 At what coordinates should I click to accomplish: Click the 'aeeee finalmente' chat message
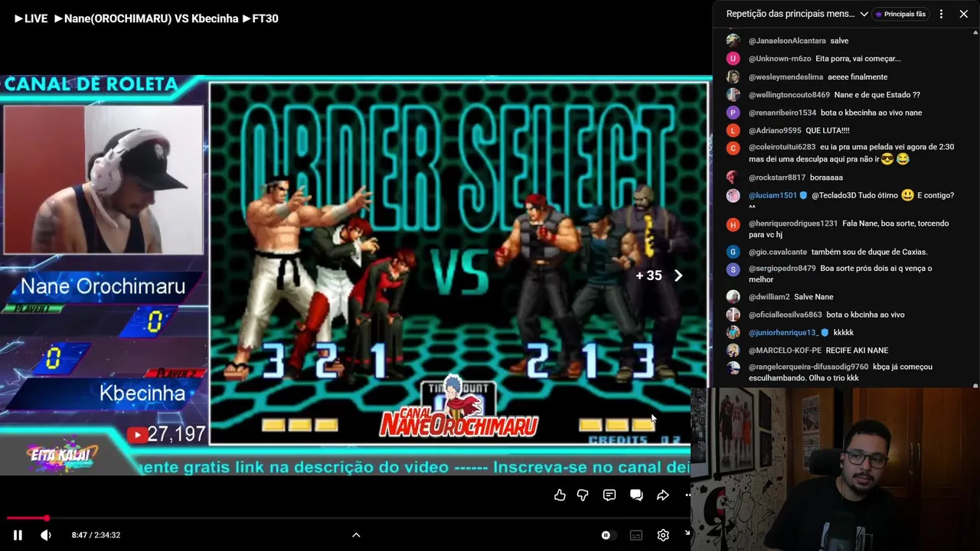click(857, 77)
